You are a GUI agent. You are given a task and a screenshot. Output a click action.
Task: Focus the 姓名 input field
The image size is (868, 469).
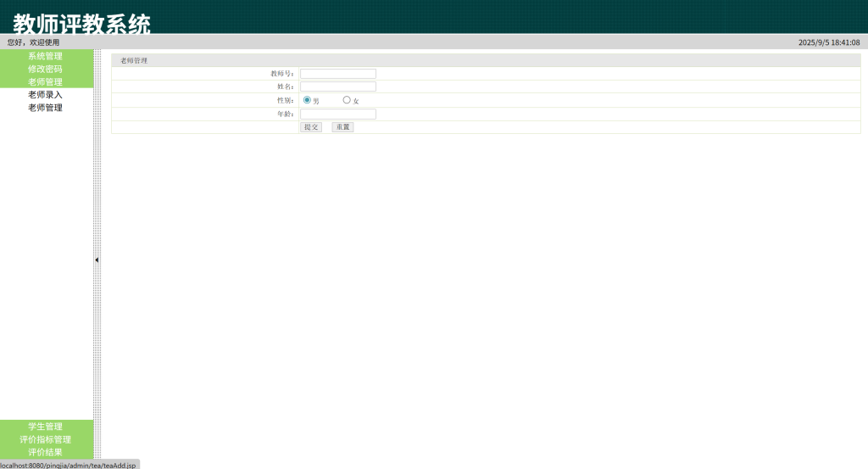[338, 87]
